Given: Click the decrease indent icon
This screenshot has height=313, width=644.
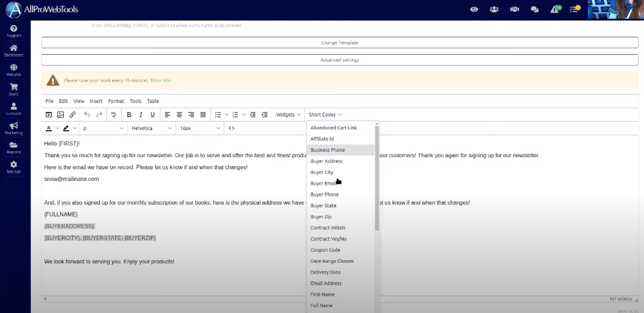Looking at the screenshot, I should [x=253, y=115].
